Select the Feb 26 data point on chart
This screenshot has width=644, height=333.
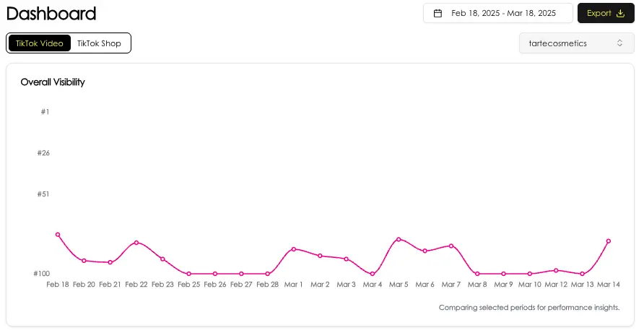[x=215, y=274]
